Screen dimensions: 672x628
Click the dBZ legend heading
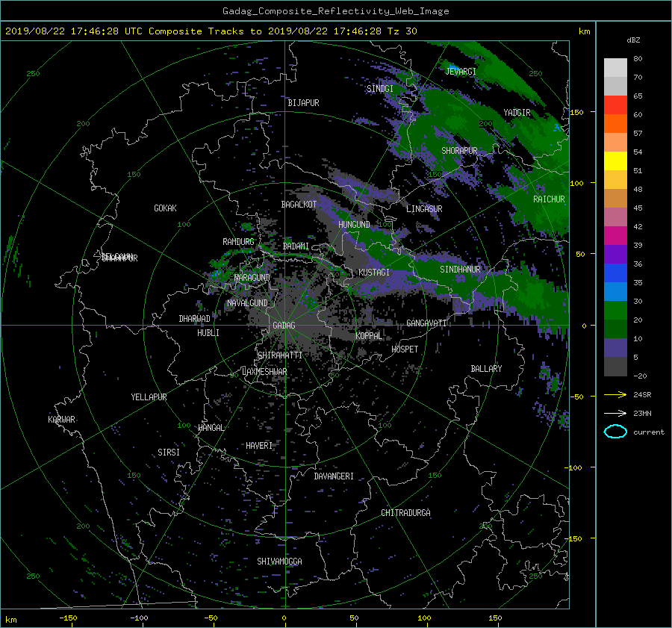pos(633,40)
